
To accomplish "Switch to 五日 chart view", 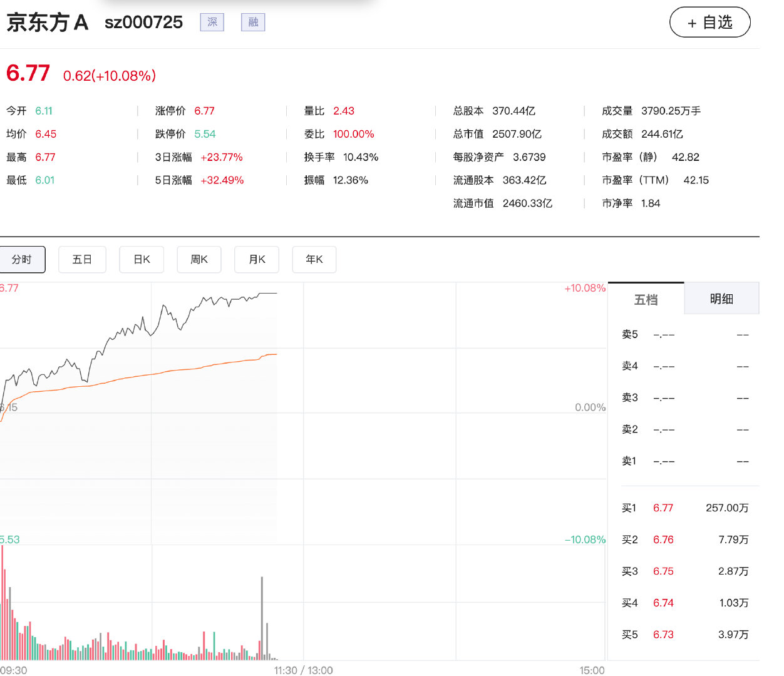I will (82, 259).
